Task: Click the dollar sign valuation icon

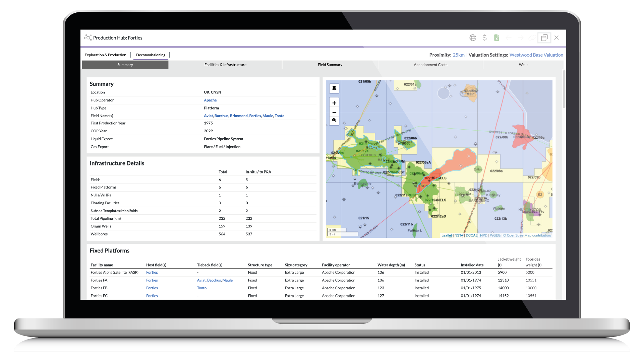Action: (x=484, y=38)
